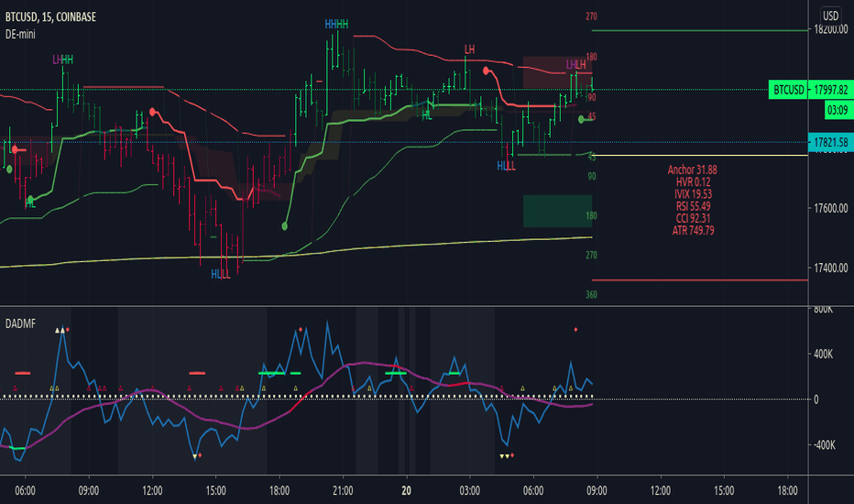The height and width of the screenshot is (504, 854).
Task: Click the bold 20 date label
Action: click(406, 490)
